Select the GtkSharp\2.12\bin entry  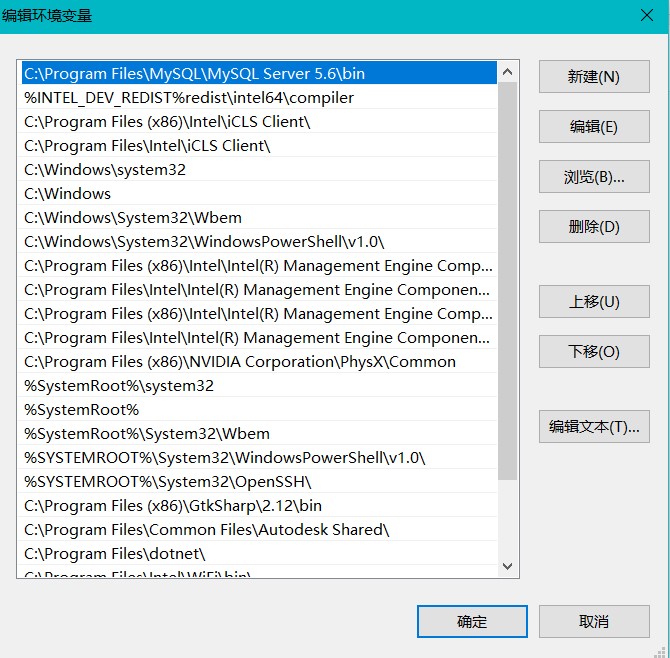(x=259, y=506)
